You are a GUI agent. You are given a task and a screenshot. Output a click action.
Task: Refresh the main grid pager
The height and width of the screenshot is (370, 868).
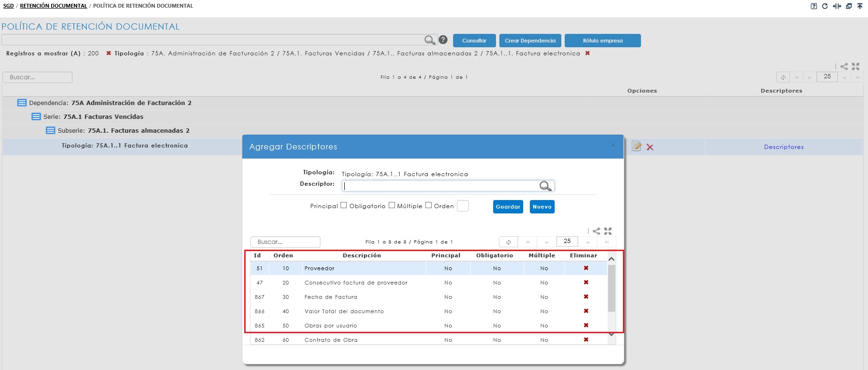pos(783,77)
